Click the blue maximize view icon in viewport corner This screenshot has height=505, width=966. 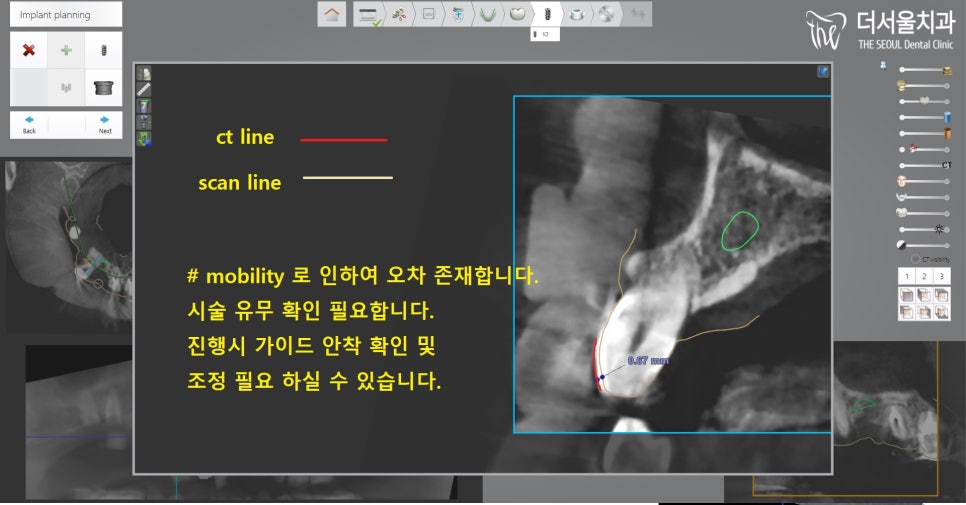coord(823,72)
